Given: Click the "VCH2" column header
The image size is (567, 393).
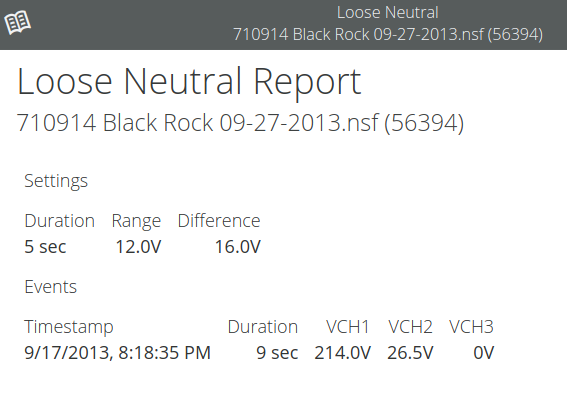Looking at the screenshot, I should tap(410, 327).
